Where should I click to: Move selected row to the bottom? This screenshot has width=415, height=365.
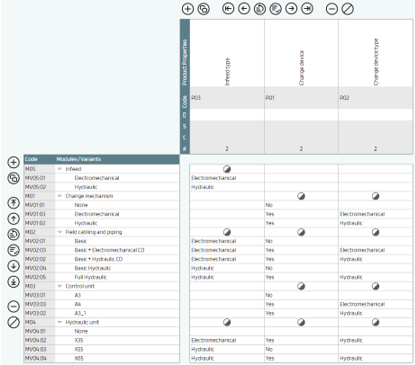click(13, 282)
